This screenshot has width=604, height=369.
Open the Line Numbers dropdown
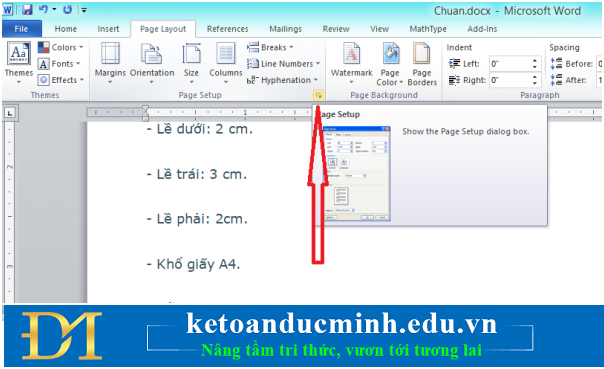click(284, 64)
